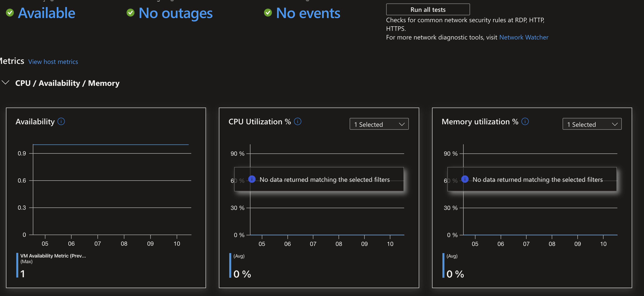Click the info icon in CPU no-data message

tap(252, 179)
